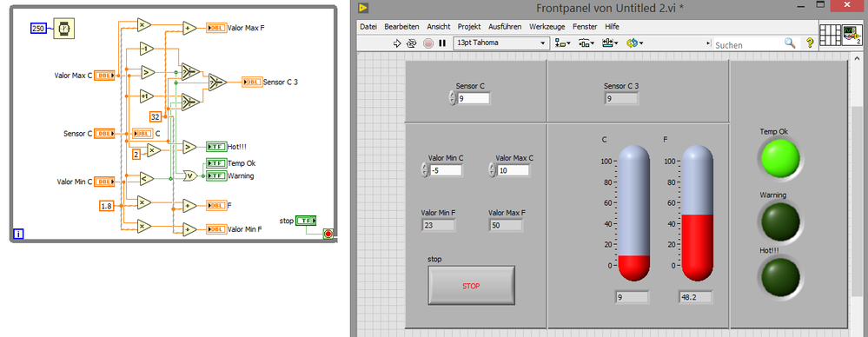
Task: Open the Werkzeuge menu
Action: pyautogui.click(x=547, y=27)
